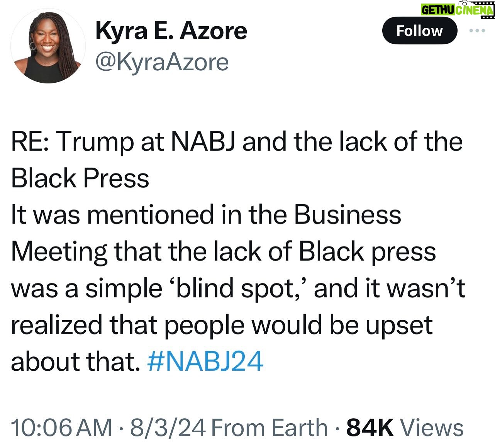The image size is (495, 448).
Task: Open the three-dot more options menu
Action: pos(477,31)
